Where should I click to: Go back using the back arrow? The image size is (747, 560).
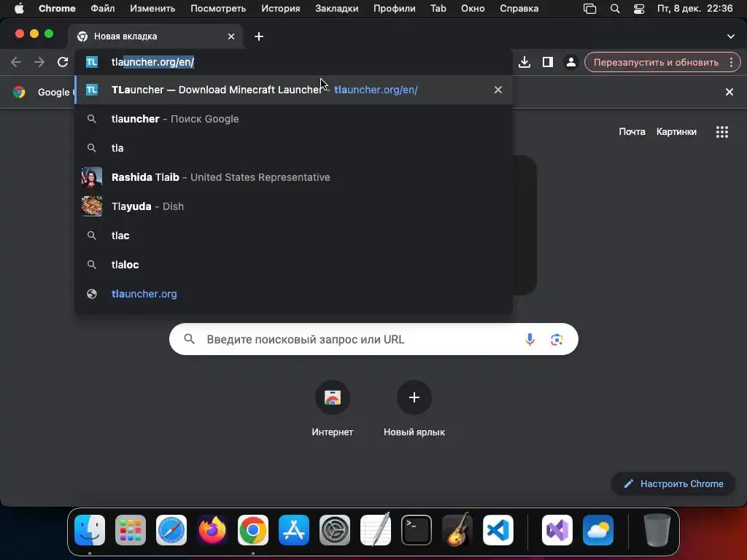pos(16,62)
